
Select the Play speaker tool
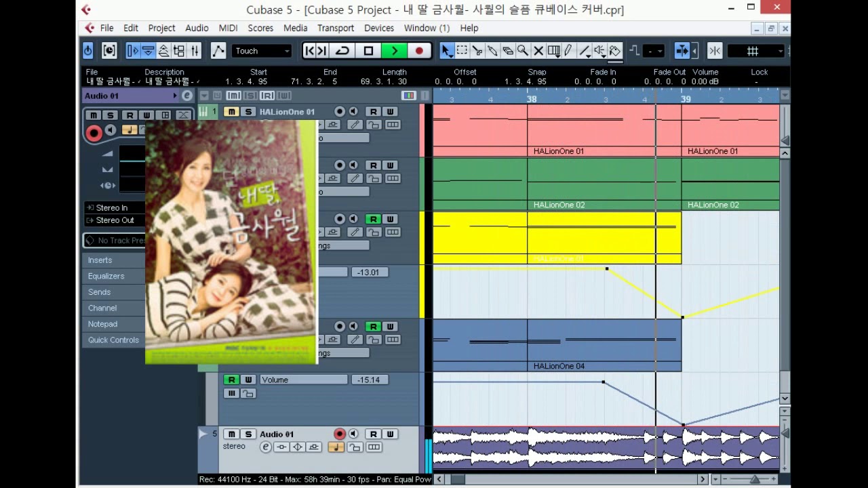[x=599, y=51]
